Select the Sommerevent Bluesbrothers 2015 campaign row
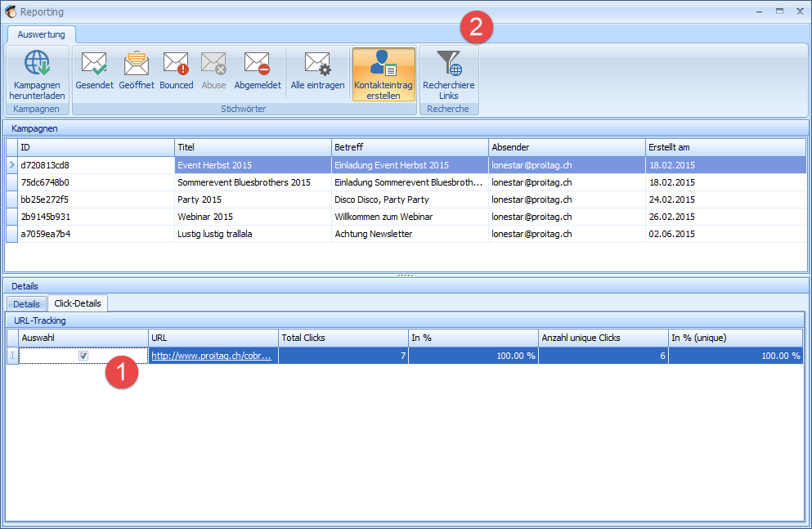 244,182
